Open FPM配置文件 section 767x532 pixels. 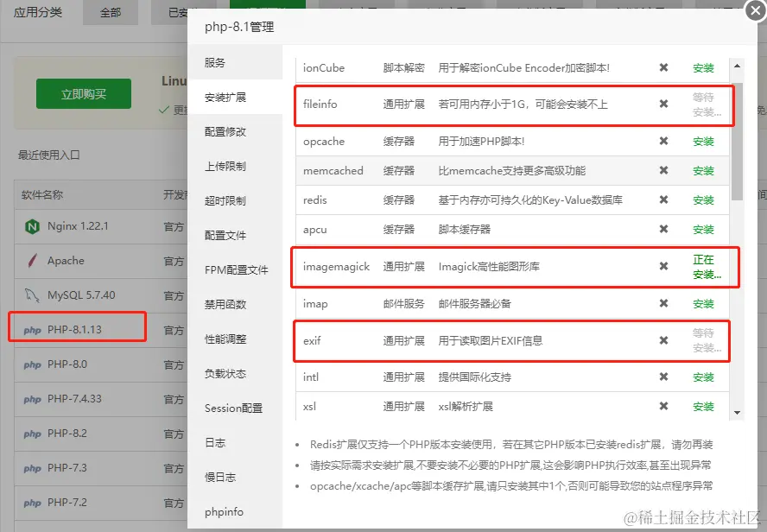pos(235,270)
